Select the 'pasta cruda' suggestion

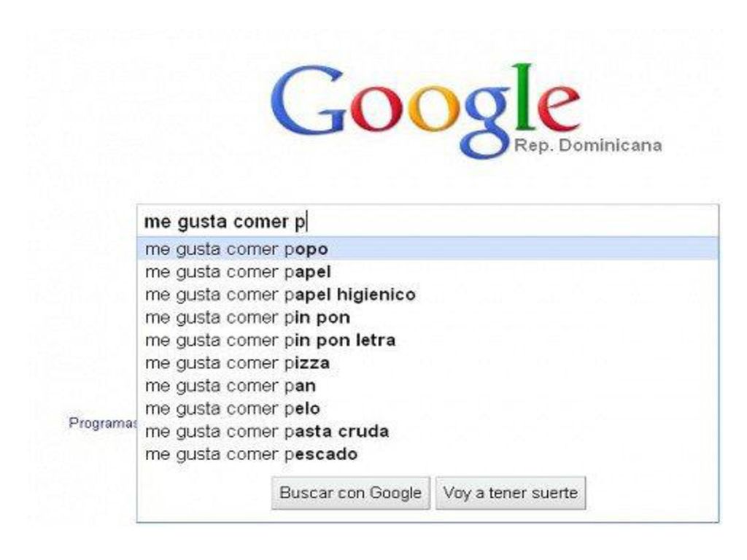(x=427, y=432)
